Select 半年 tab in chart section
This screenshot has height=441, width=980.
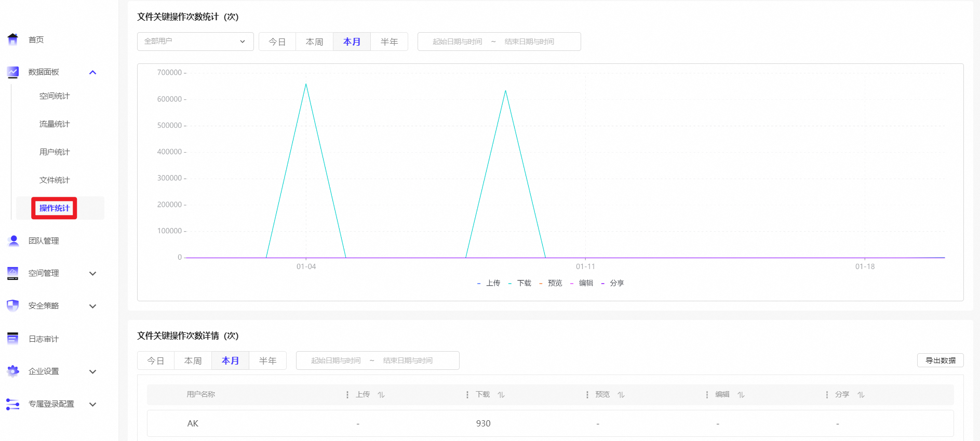point(390,42)
